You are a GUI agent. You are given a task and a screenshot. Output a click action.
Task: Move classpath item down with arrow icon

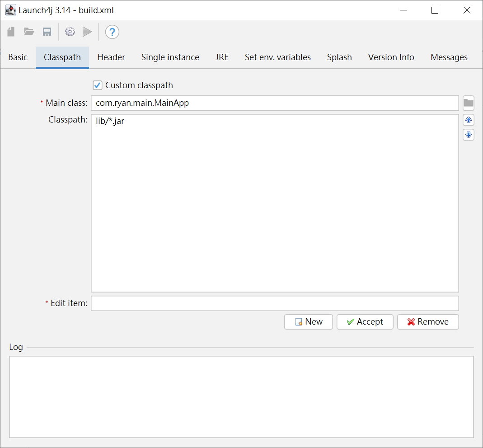click(468, 135)
